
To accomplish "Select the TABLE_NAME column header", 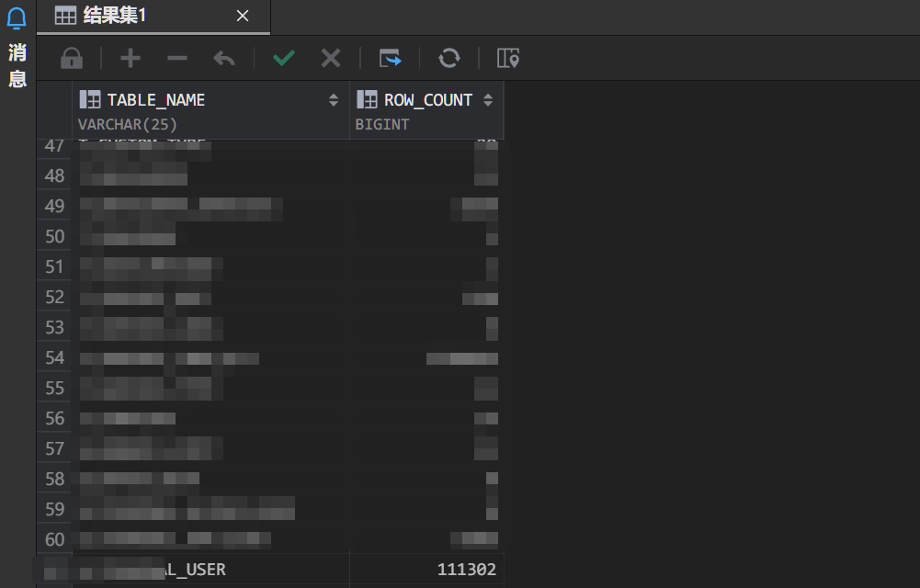I will pyautogui.click(x=156, y=100).
